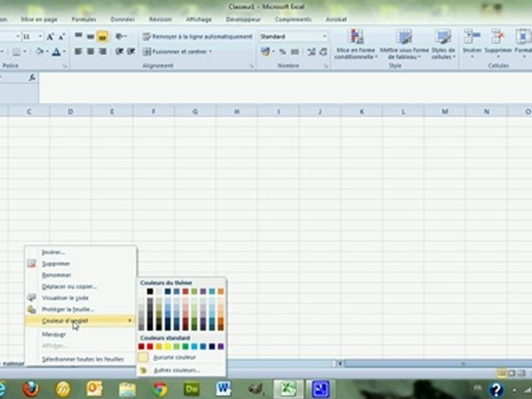The height and width of the screenshot is (399, 532).
Task: Switch to the Mise en page tab
Action: click(x=39, y=19)
